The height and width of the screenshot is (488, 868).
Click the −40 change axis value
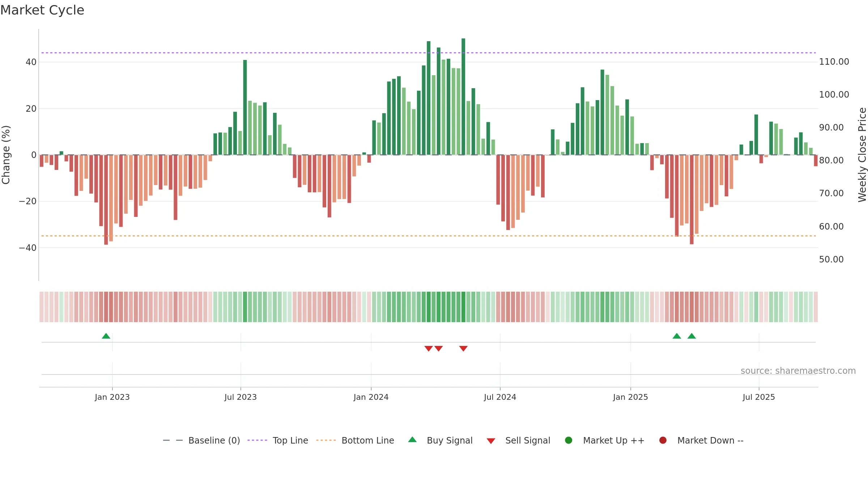point(28,248)
